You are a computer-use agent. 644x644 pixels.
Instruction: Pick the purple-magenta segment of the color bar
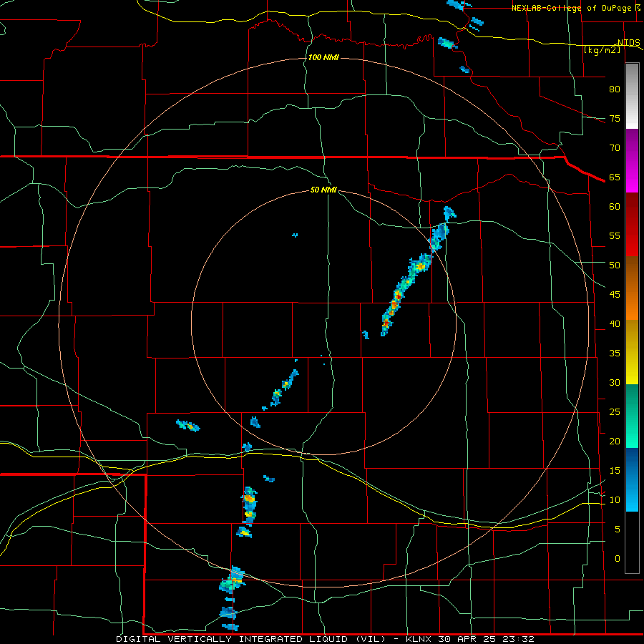click(632, 160)
